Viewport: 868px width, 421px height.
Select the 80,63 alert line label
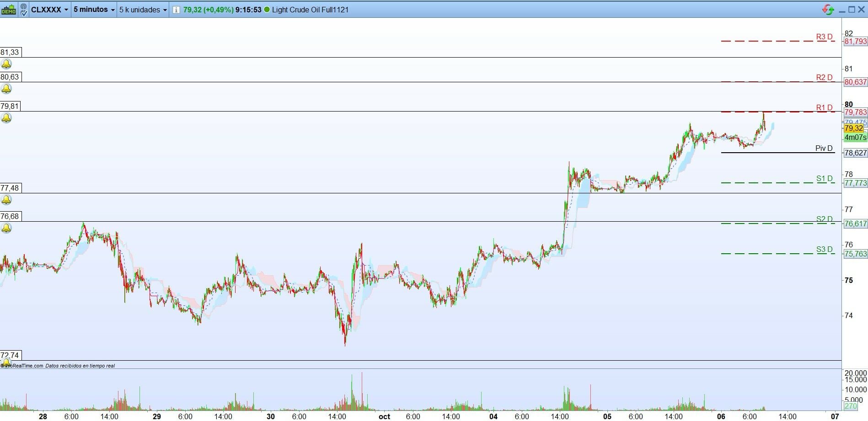pos(10,77)
